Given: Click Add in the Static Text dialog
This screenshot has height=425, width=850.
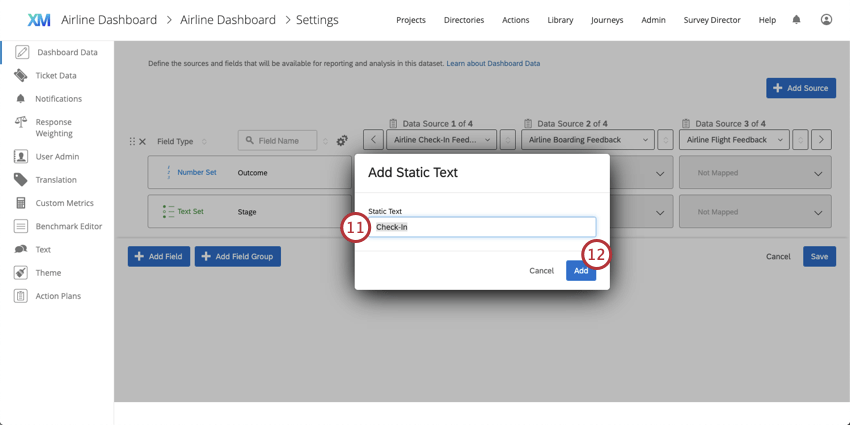Looking at the screenshot, I should click(x=581, y=271).
